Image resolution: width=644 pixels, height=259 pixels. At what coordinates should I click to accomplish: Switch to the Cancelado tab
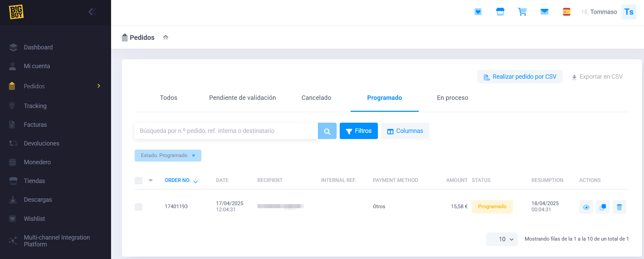point(316,98)
